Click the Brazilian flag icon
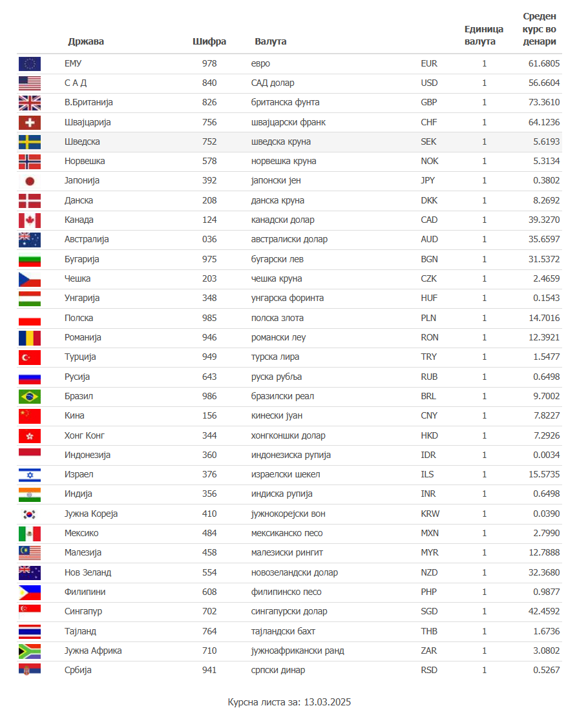 [x=30, y=396]
